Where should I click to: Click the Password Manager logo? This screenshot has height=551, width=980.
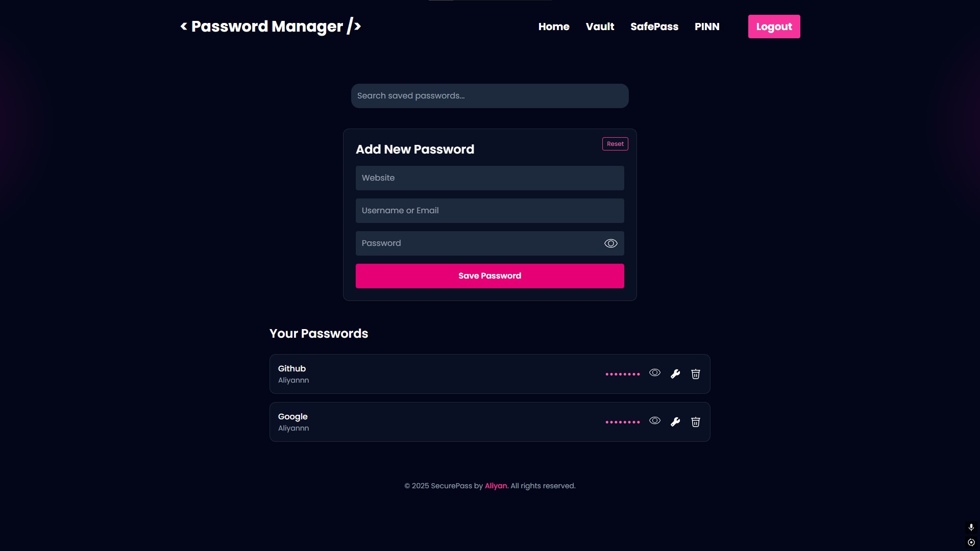[270, 27]
